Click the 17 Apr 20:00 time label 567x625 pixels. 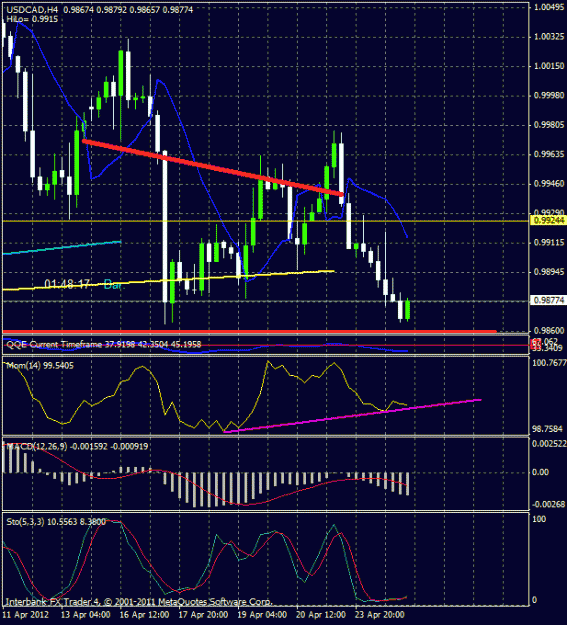[203, 614]
